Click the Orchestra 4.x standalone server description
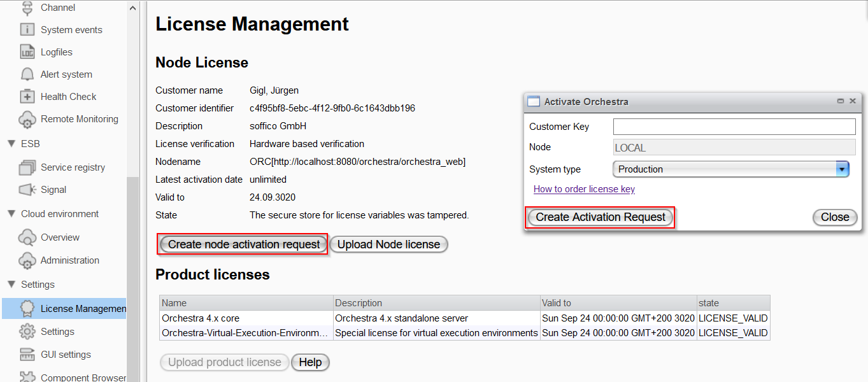Image resolution: width=868 pixels, height=382 pixels. tap(402, 318)
